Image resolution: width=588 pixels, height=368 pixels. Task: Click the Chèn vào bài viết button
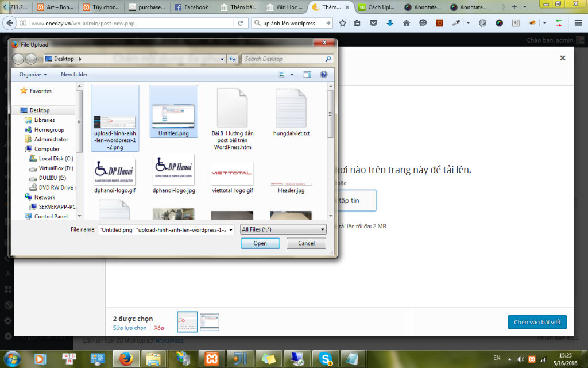[x=537, y=322]
